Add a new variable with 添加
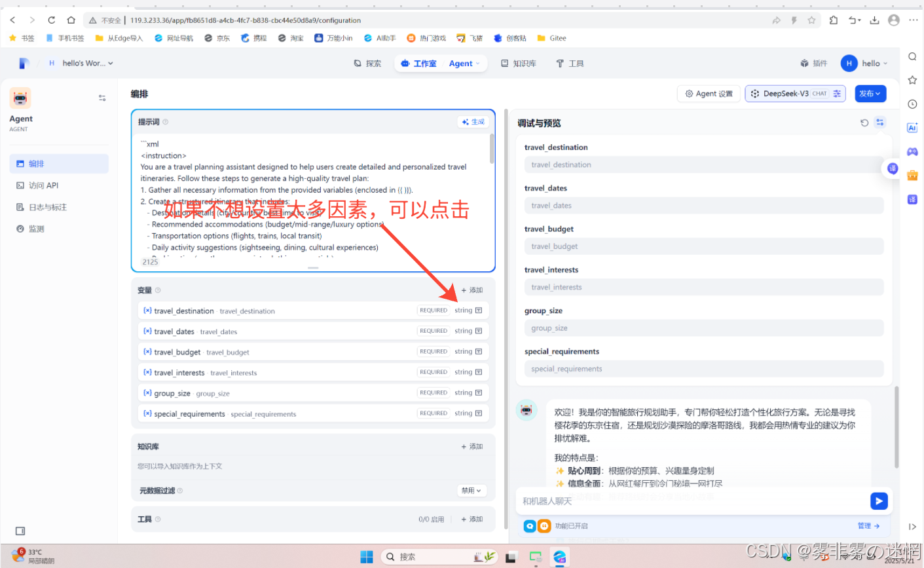Viewport: 924px width, 568px height. 472,290
